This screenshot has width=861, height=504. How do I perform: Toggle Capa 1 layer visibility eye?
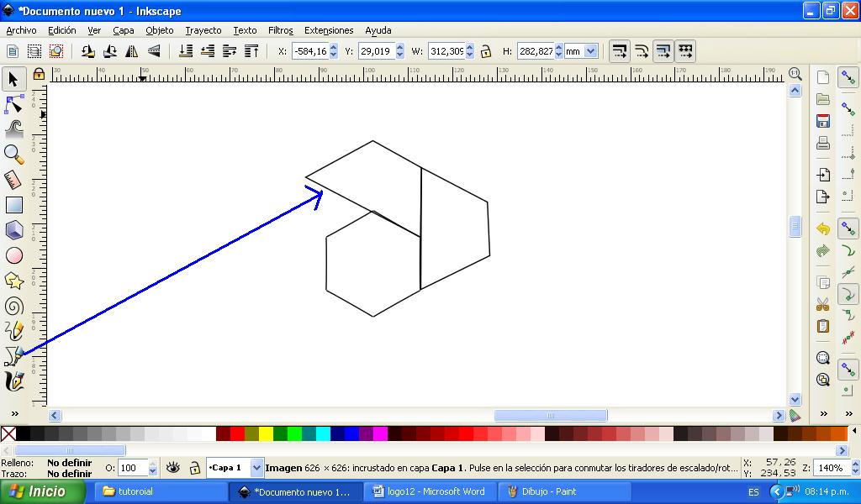[173, 468]
